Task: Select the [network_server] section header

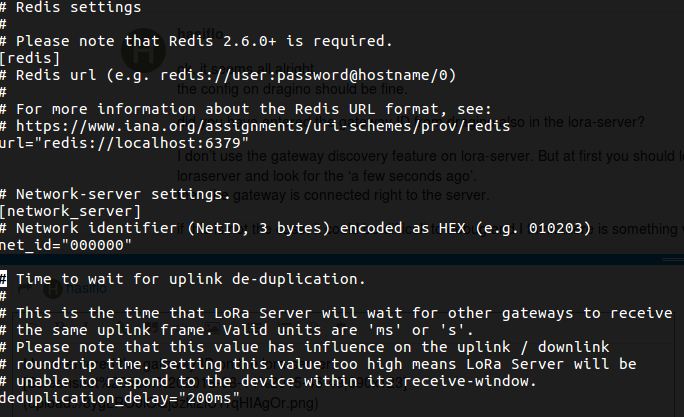Action: click(x=70, y=211)
